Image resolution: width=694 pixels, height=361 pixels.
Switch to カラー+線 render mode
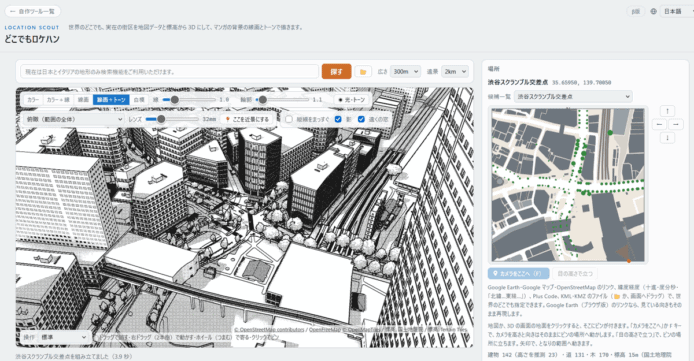tap(58, 100)
